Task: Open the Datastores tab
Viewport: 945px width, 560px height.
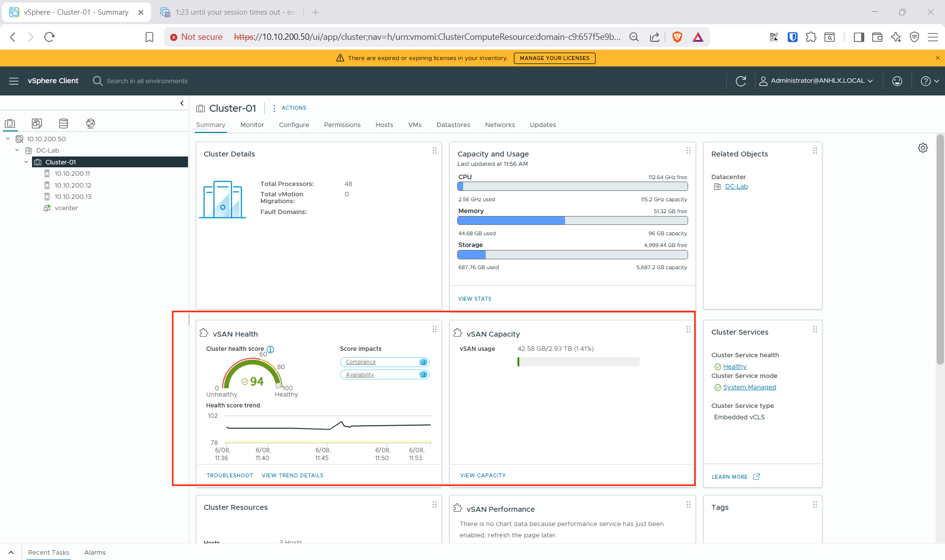Action: point(453,125)
